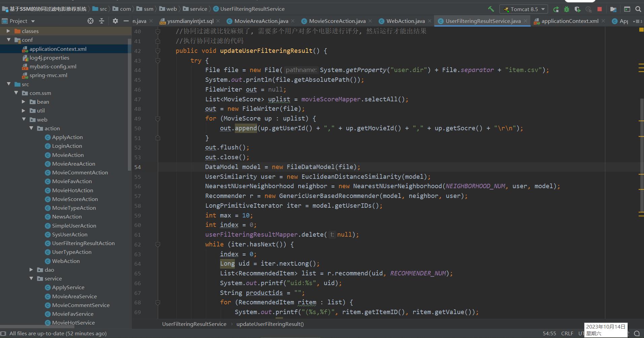
Task: Fold the while loop at line 62
Action: 158,244
